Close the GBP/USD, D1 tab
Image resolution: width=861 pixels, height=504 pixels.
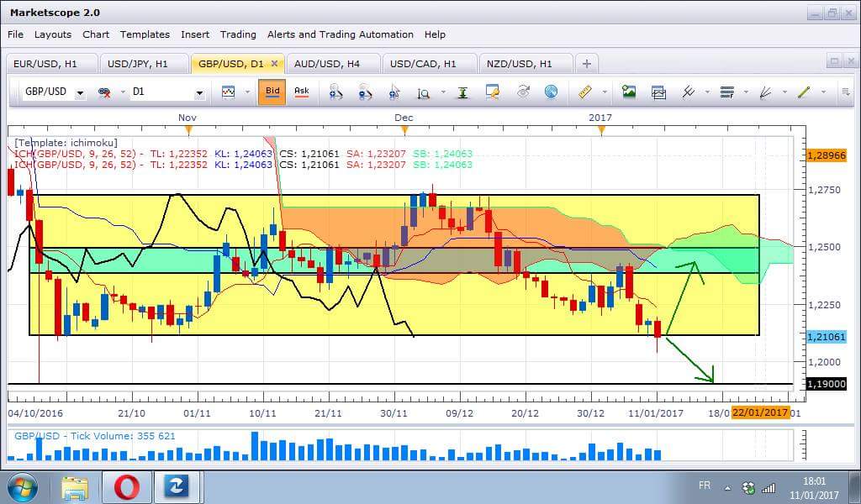coord(275,64)
